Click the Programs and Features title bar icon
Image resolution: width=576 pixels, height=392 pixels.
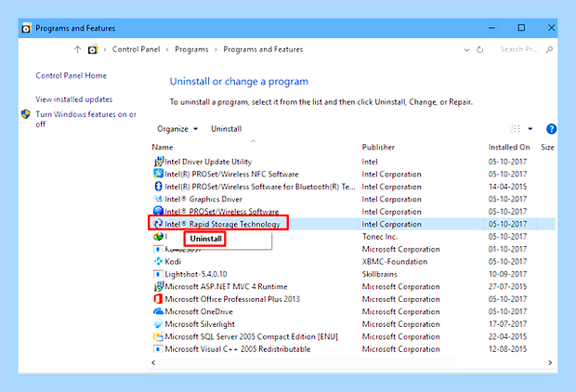[26, 28]
